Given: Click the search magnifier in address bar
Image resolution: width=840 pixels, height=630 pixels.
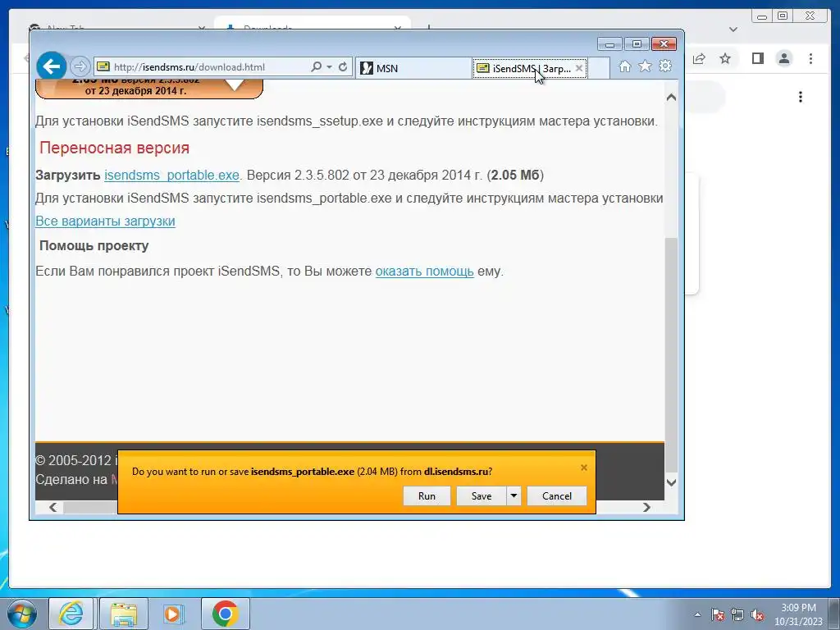Looking at the screenshot, I should (x=317, y=67).
